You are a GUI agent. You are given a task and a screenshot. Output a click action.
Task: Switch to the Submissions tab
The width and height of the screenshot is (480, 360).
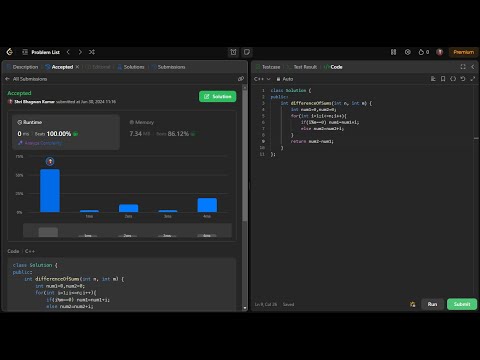[168, 67]
